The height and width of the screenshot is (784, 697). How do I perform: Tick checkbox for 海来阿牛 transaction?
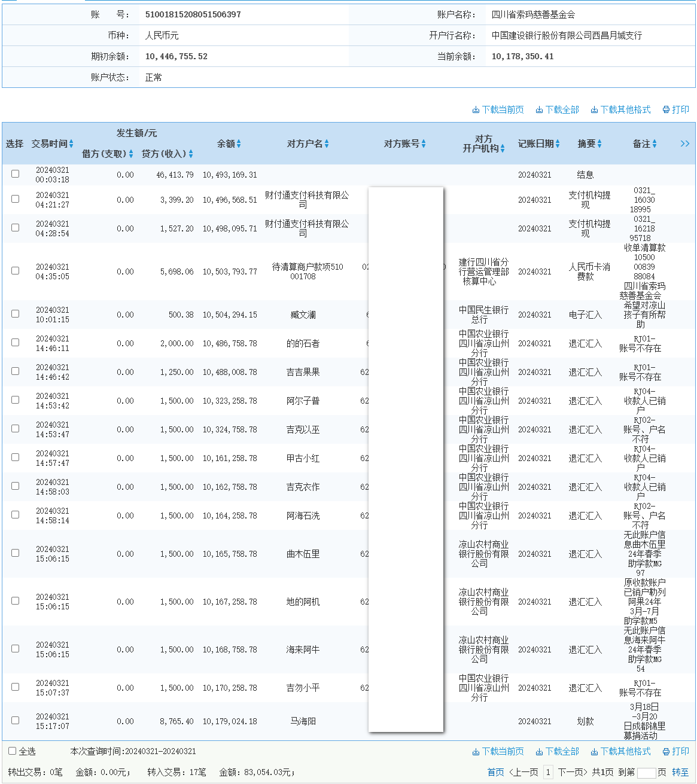(x=15, y=648)
